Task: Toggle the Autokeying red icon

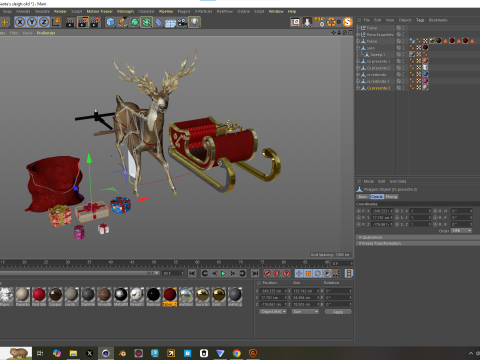Action: (277, 273)
